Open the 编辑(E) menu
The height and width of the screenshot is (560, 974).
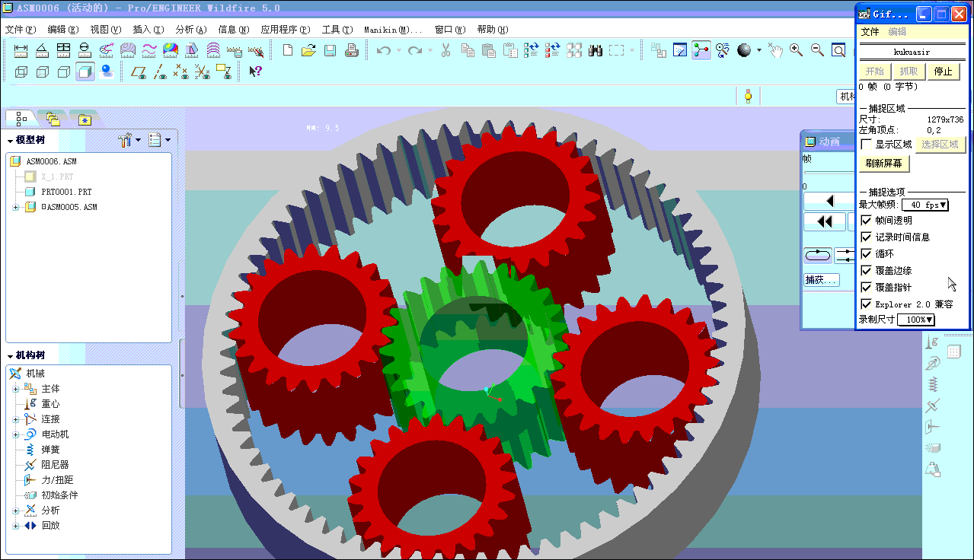62,30
